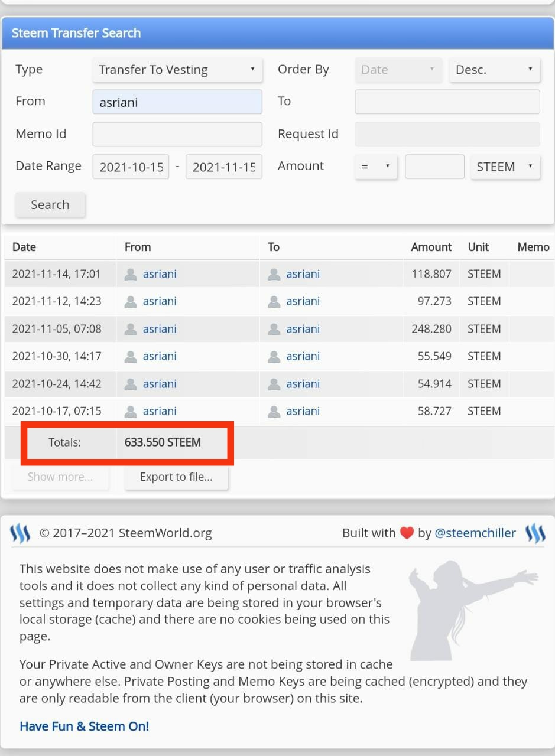Click the Memo Id input field
Screen dimensions: 555x756
coord(177,134)
